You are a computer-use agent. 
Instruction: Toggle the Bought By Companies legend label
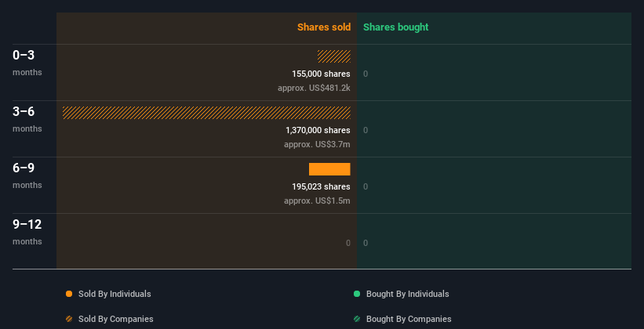pos(409,319)
